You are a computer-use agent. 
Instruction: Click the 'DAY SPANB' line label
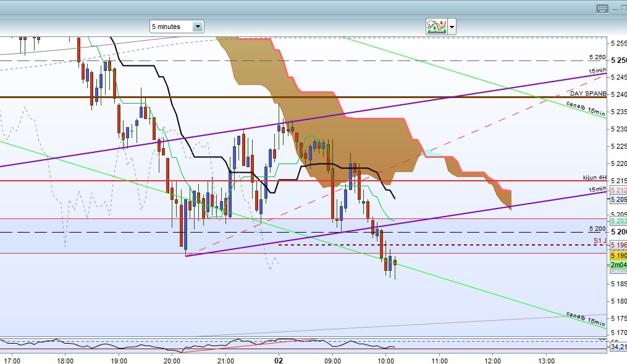[x=588, y=94]
